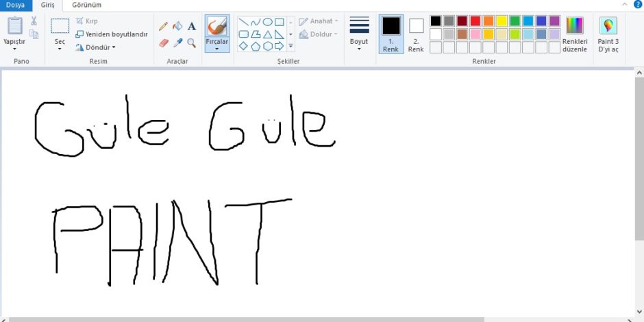Pick the lime green color swatch

click(x=515, y=34)
